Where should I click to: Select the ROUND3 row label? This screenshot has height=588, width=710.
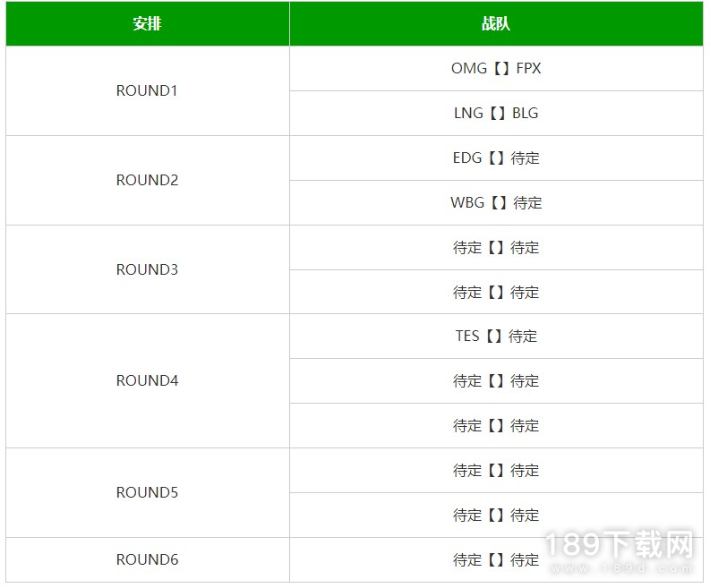pyautogui.click(x=147, y=269)
